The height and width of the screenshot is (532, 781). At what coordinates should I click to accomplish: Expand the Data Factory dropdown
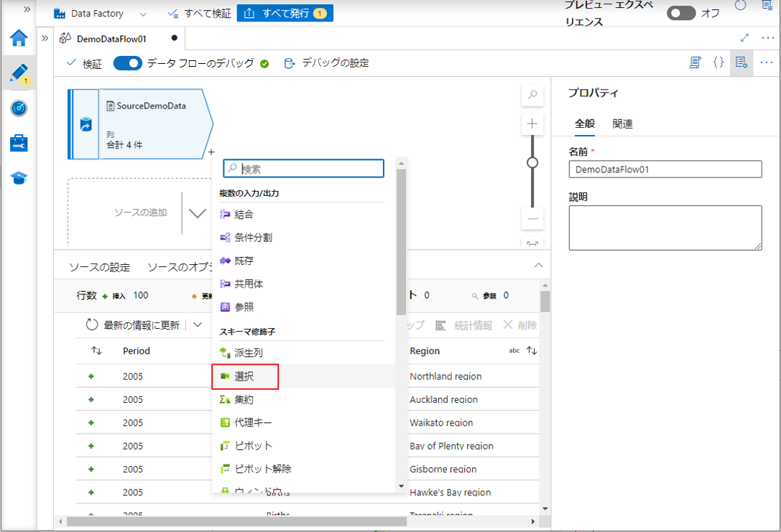[x=143, y=14]
